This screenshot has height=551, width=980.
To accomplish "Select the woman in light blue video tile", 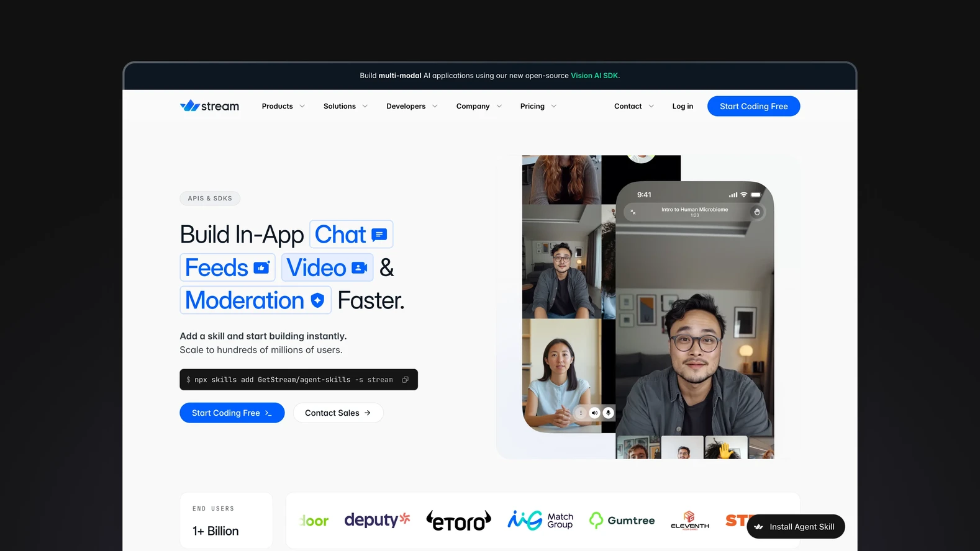I will click(562, 375).
